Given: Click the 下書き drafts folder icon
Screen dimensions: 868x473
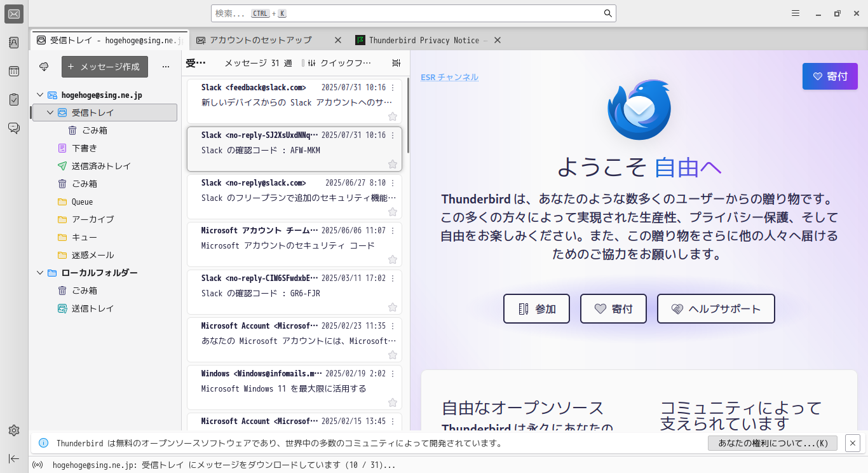Looking at the screenshot, I should [62, 148].
